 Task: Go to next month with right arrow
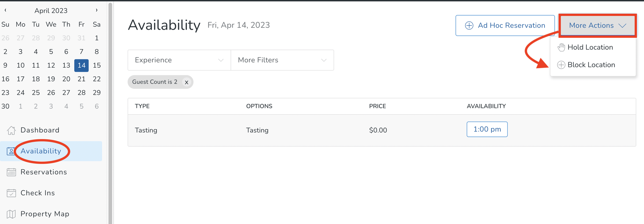[96, 10]
